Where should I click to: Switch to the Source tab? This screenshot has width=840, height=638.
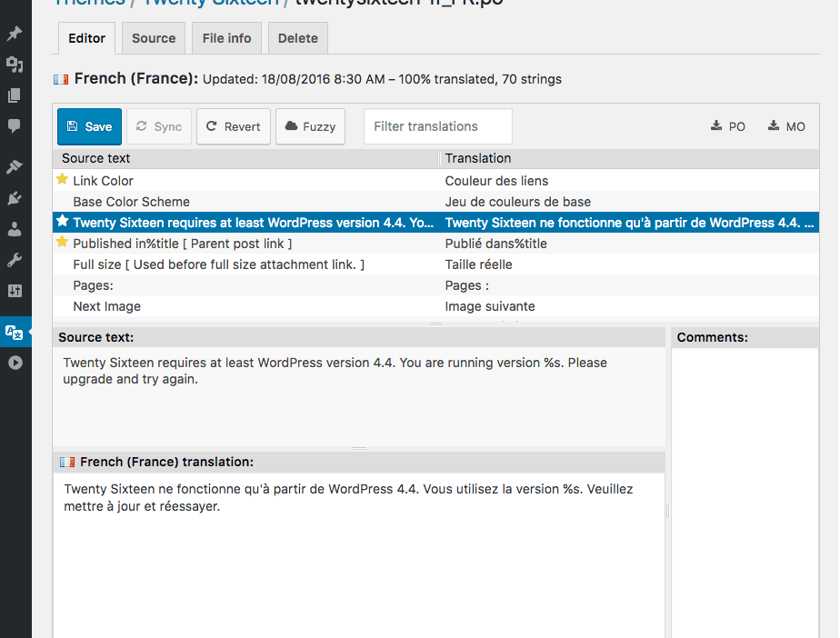[x=154, y=38]
